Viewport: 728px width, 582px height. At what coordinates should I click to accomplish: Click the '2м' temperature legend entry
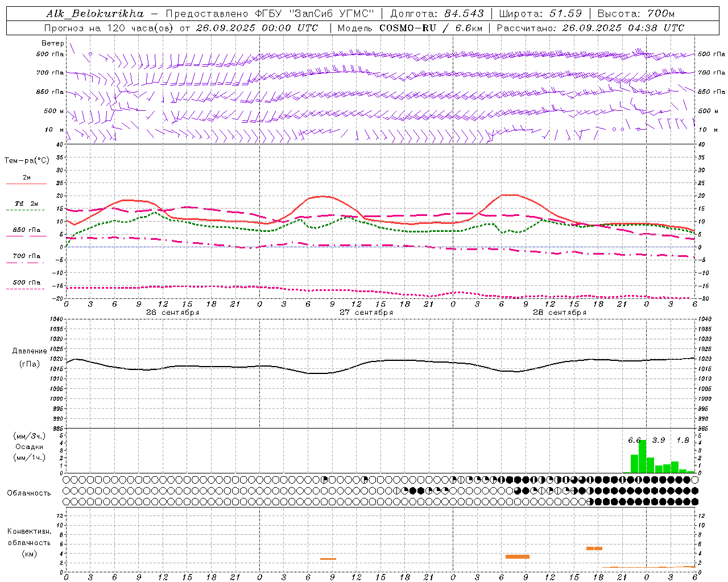click(x=27, y=178)
